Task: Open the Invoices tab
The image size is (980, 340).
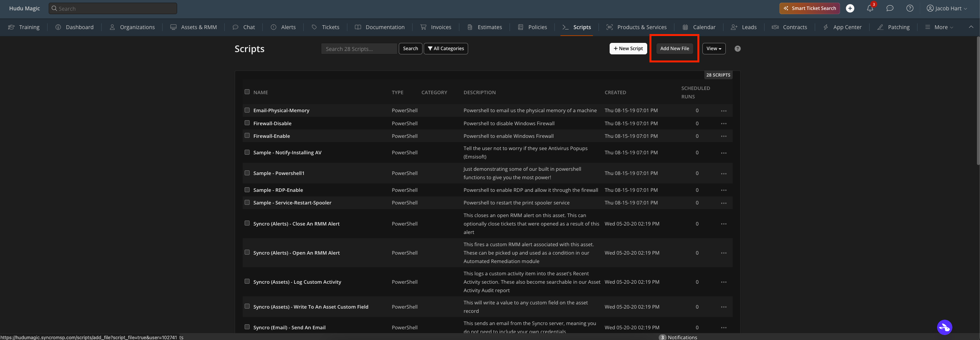Action: (436, 27)
